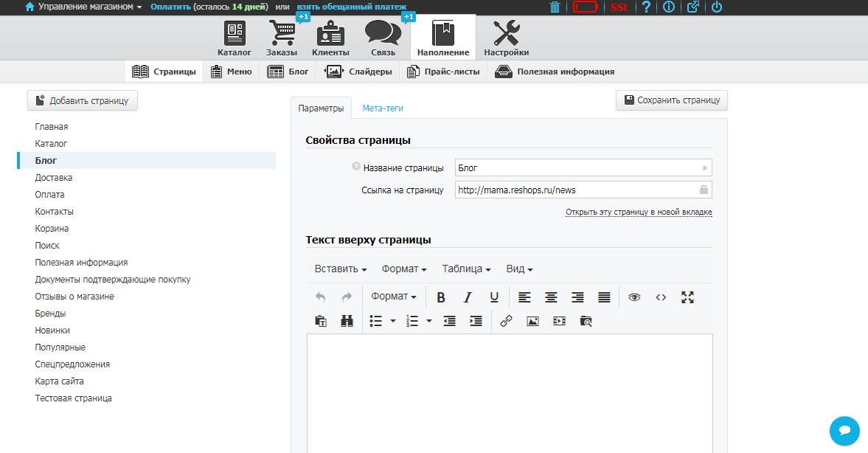
Task: Open Вид editor menu
Action: click(x=519, y=269)
